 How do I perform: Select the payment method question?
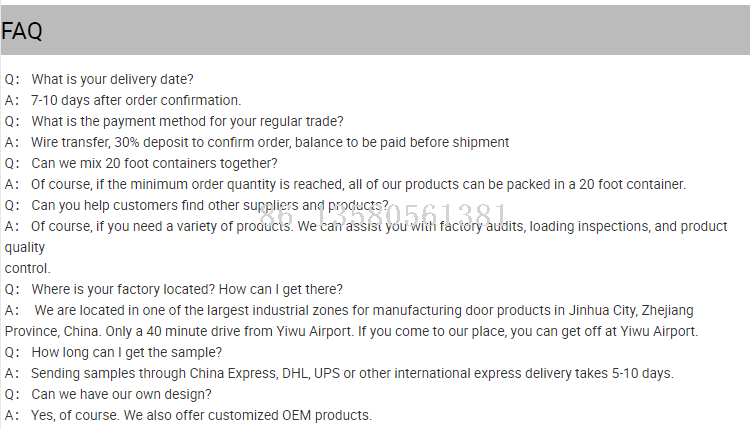pos(187,121)
